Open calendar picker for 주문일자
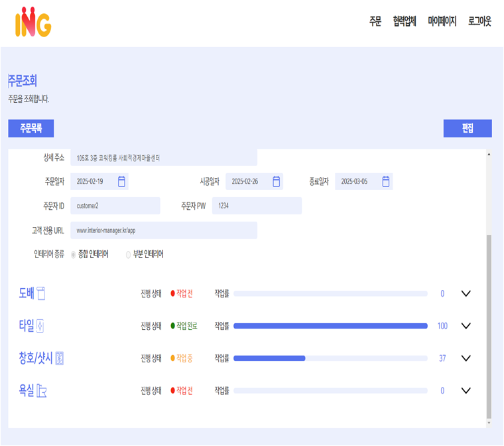The image size is (504, 446). 121,181
